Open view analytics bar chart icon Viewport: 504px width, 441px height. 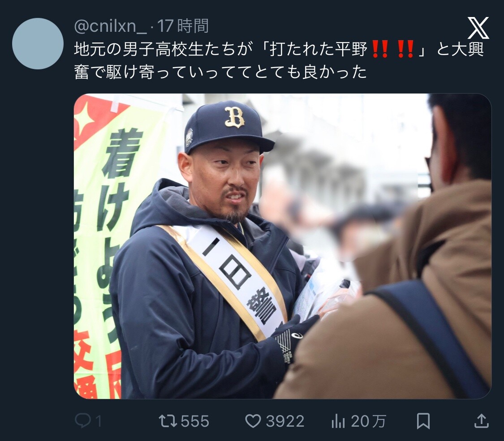click(338, 421)
